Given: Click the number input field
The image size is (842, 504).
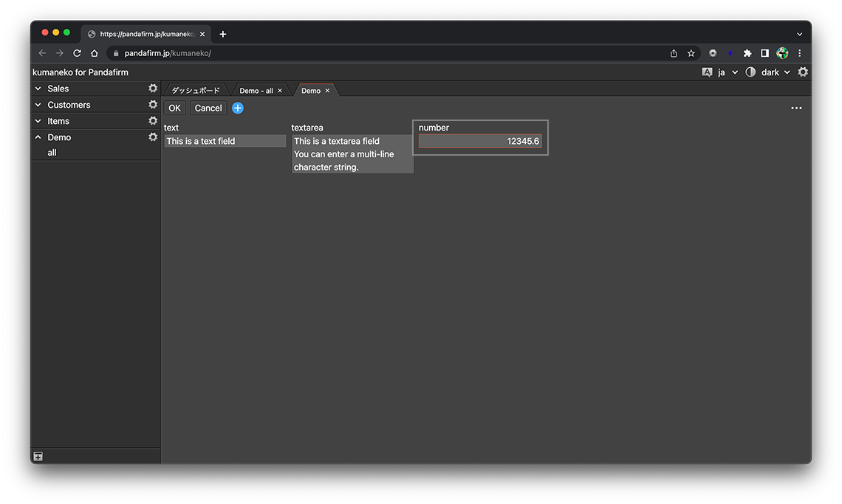Looking at the screenshot, I should coord(480,141).
